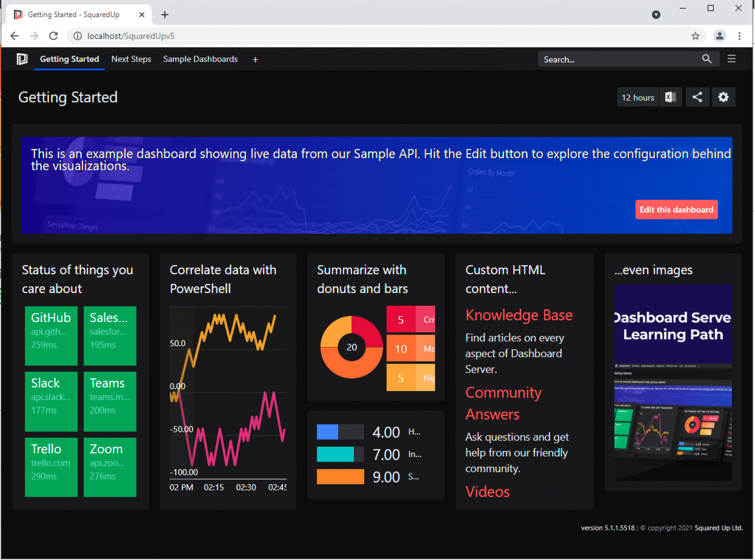Viewport: 755px width, 560px height.
Task: Open the Videos link
Action: pyautogui.click(x=488, y=492)
